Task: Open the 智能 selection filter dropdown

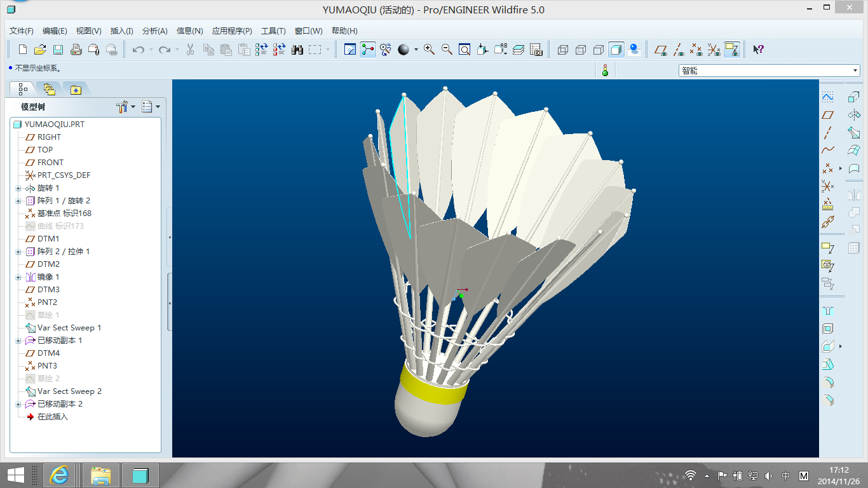Action: (769, 71)
